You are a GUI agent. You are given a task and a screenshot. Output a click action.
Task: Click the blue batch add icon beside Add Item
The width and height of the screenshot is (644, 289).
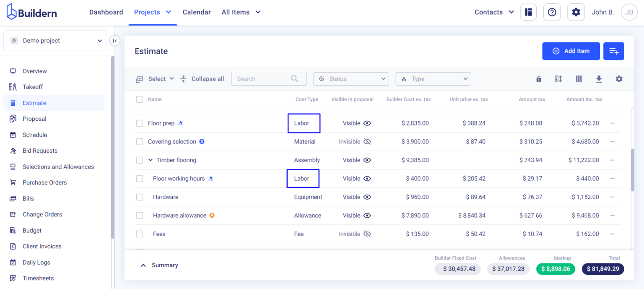pos(614,51)
